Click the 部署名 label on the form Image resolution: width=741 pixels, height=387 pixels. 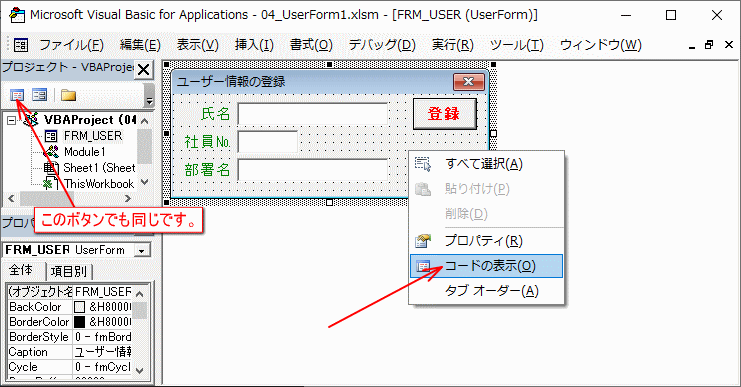[x=207, y=170]
